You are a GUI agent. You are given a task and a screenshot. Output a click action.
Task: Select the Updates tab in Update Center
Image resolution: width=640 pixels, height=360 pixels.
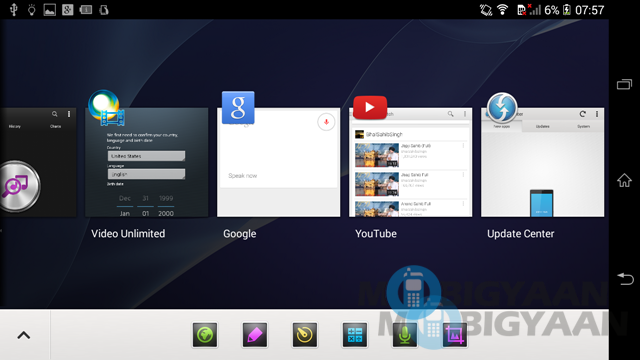542,127
